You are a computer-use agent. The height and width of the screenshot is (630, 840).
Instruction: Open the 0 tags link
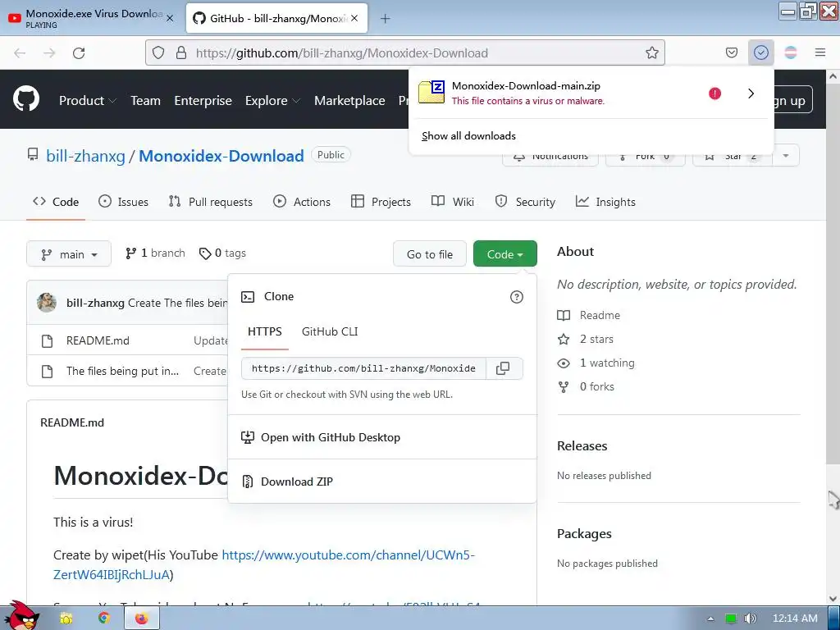pos(222,253)
